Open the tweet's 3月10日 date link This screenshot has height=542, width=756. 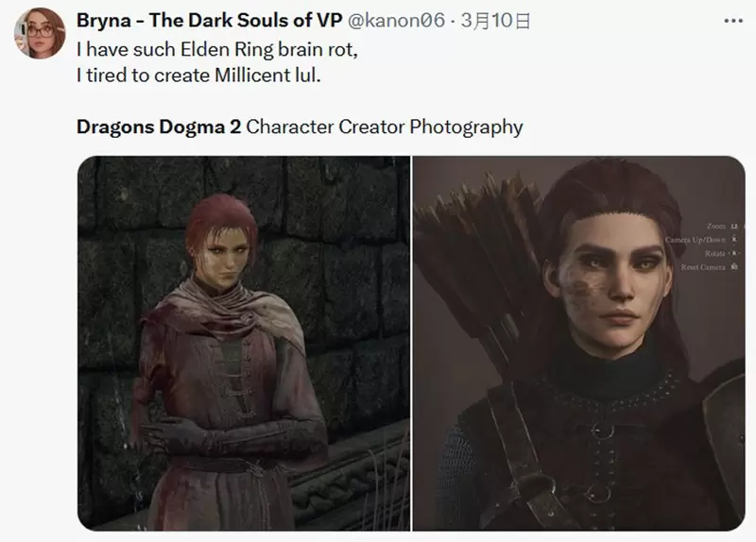click(495, 21)
